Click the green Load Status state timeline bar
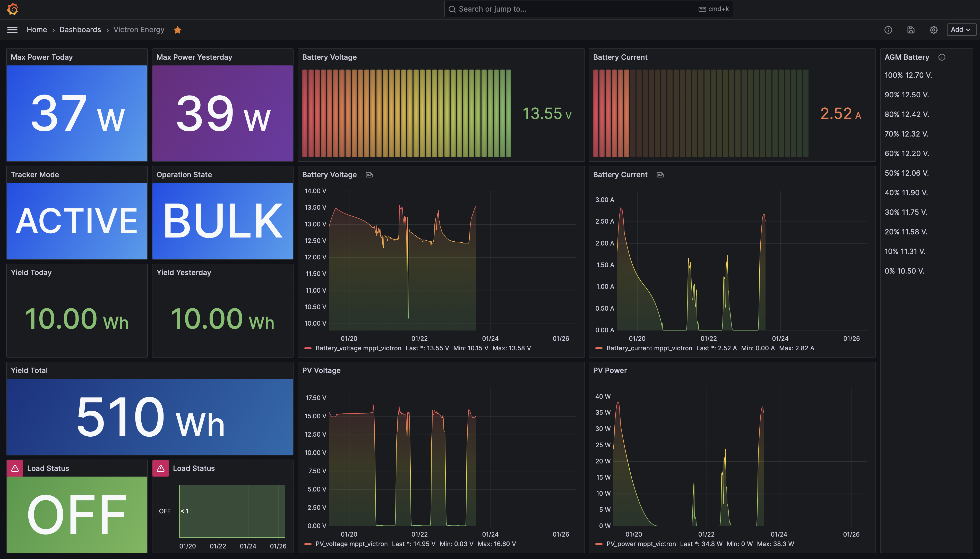Screen dimensions: 980x559 232,511
